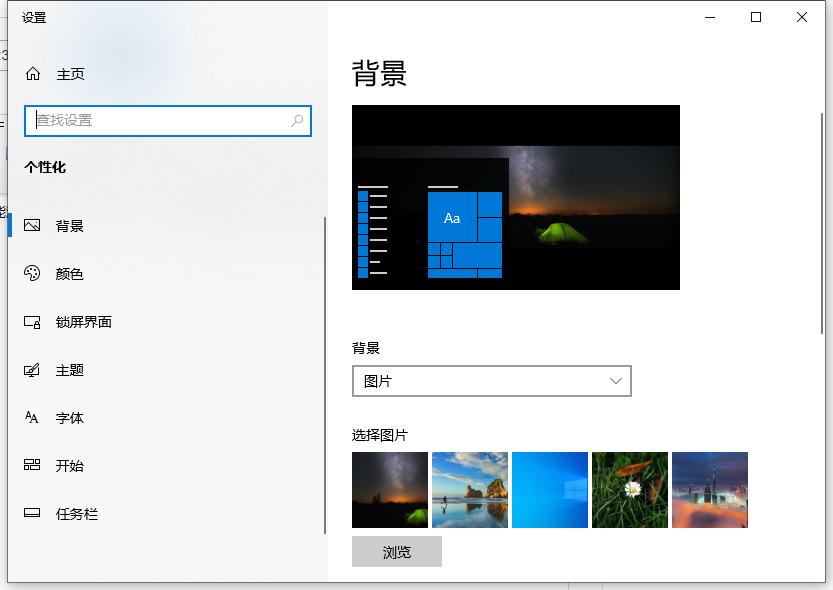Select the 主题 (Themes) sidebar icon
The height and width of the screenshot is (590, 833).
31,370
